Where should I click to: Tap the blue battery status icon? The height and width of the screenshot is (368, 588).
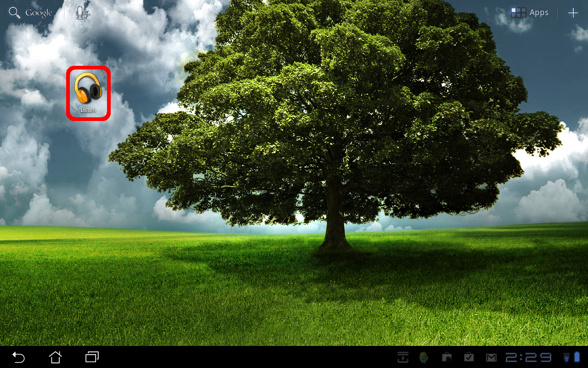(x=577, y=357)
